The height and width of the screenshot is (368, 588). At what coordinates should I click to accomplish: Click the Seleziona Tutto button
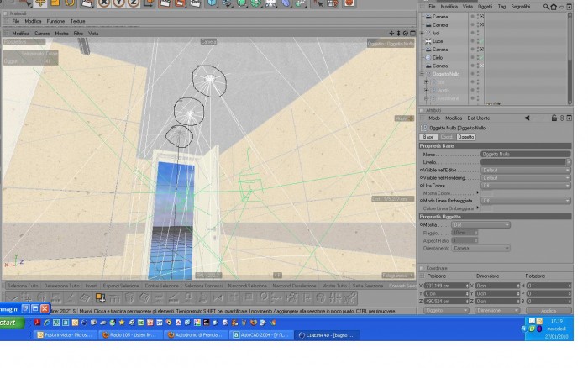coord(23,286)
